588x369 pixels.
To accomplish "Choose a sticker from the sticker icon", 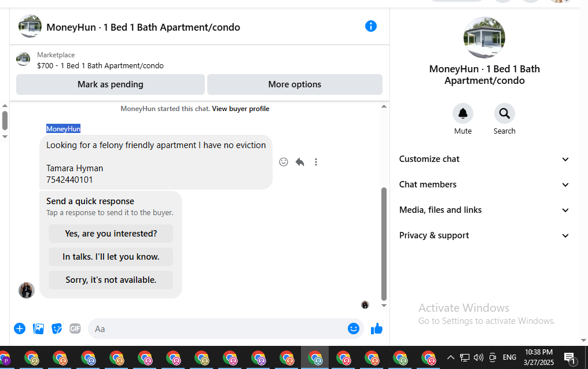I will (57, 329).
